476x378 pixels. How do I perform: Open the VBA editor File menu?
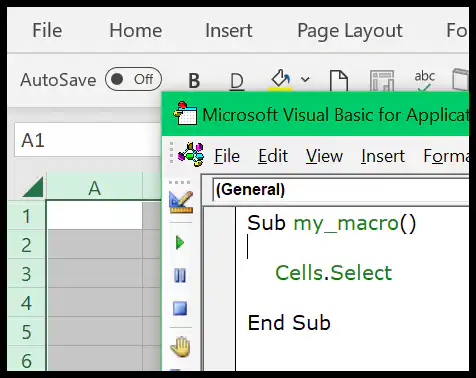(x=227, y=156)
